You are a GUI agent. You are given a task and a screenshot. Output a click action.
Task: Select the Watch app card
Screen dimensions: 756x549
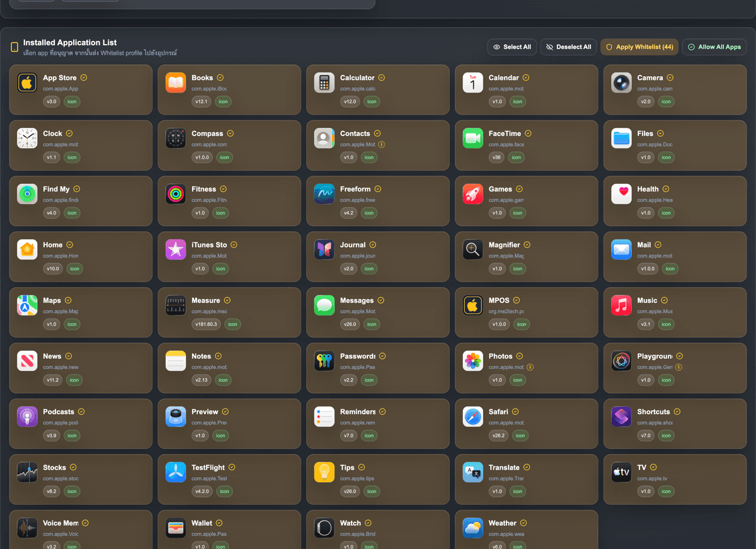click(x=378, y=529)
